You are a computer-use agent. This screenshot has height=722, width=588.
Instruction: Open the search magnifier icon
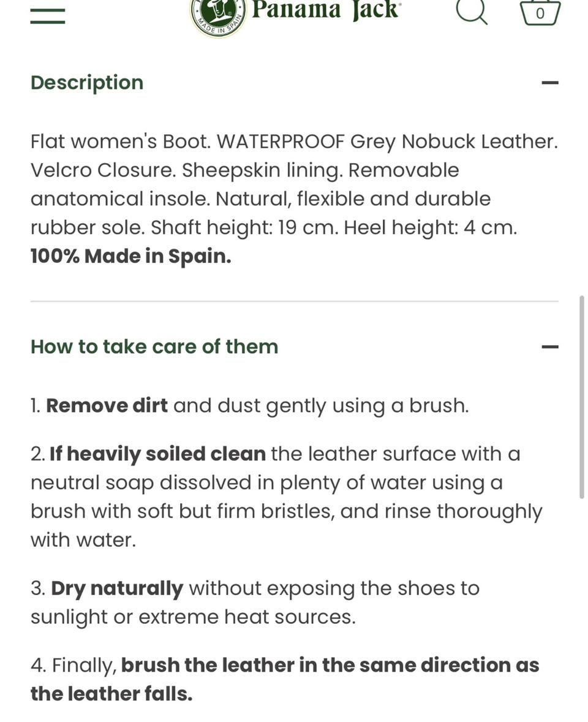pos(472,12)
